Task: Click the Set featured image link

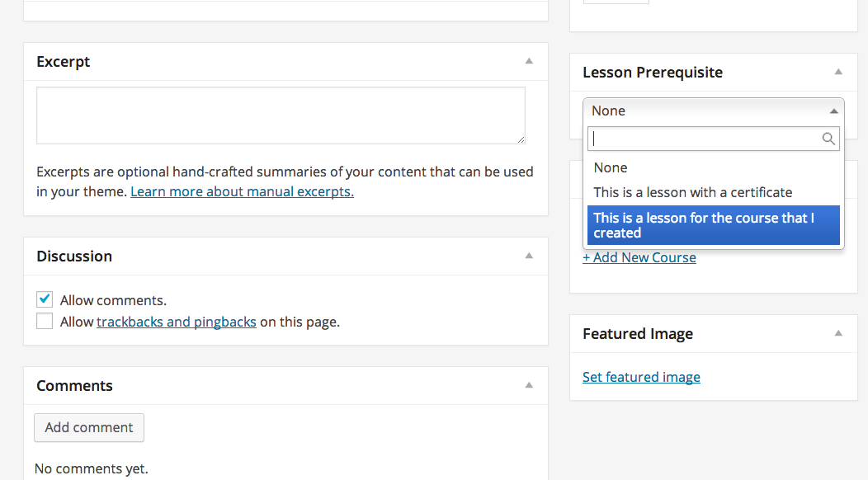Action: coord(641,377)
